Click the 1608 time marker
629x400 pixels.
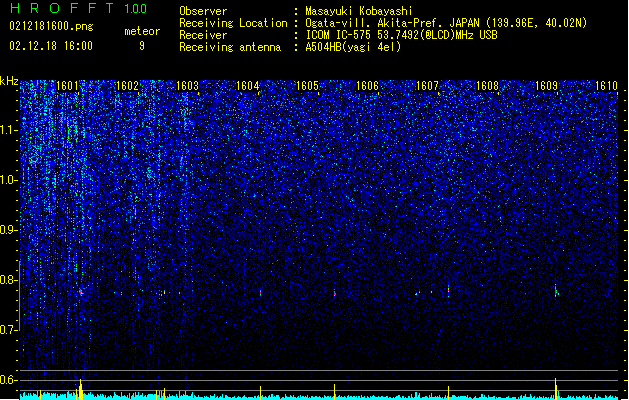coord(487,86)
